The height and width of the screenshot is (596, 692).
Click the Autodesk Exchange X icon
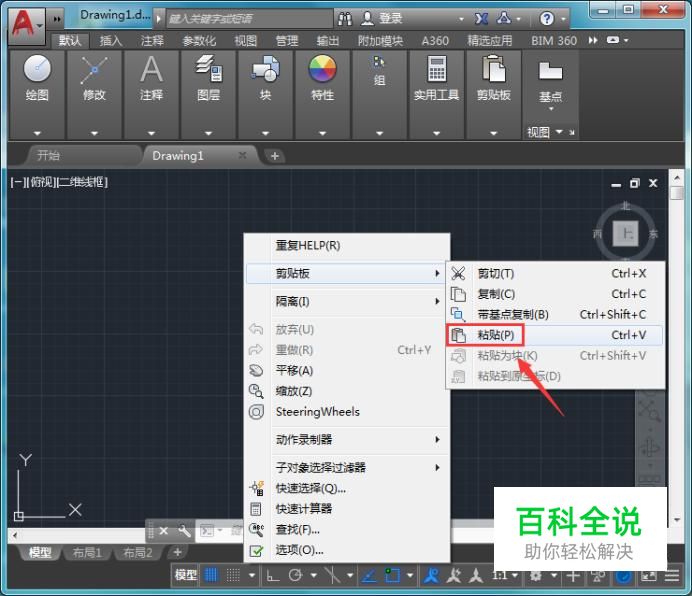tap(481, 19)
